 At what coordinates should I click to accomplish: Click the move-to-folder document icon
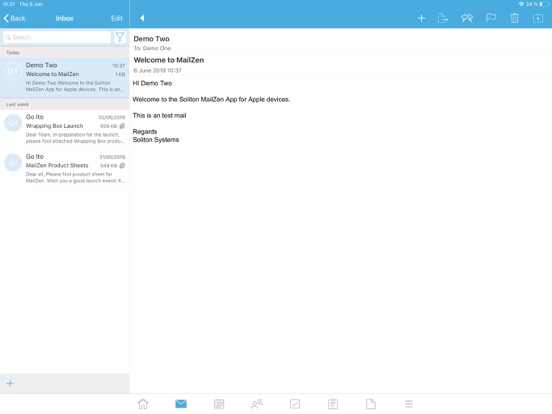pos(443,18)
